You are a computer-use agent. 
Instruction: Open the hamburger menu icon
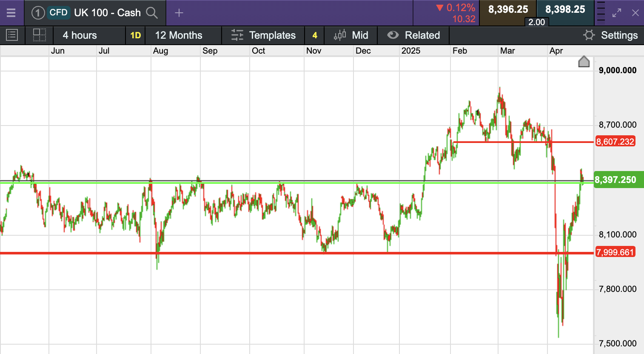pyautogui.click(x=11, y=13)
